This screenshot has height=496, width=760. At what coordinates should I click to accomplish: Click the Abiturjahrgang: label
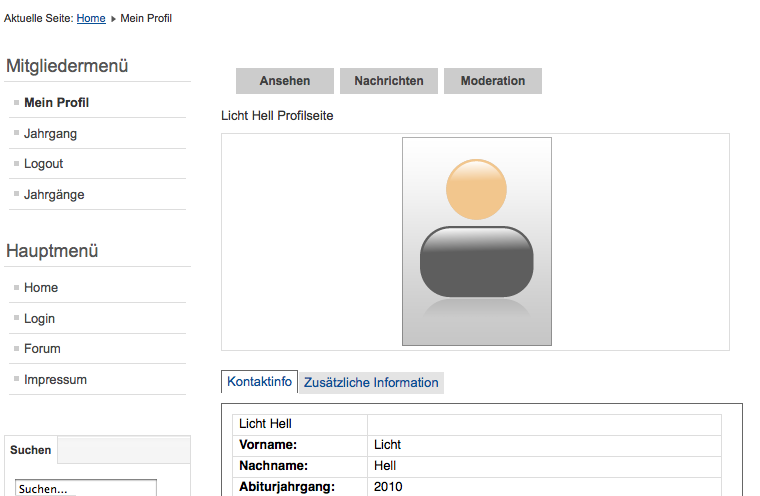click(x=287, y=487)
